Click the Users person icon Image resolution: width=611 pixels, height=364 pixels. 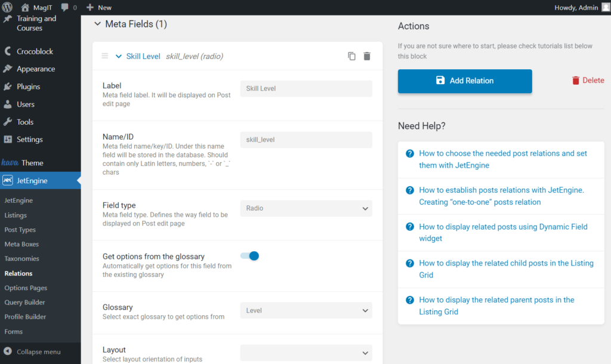[x=8, y=104]
